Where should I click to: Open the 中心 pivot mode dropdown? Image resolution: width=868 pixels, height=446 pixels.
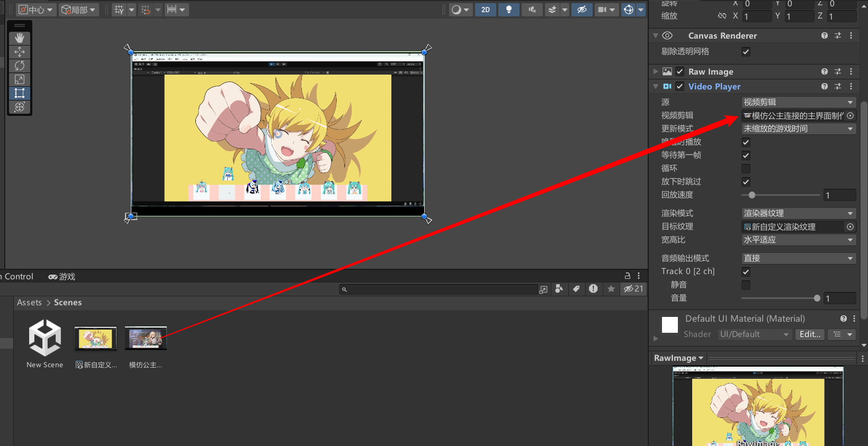[x=36, y=10]
